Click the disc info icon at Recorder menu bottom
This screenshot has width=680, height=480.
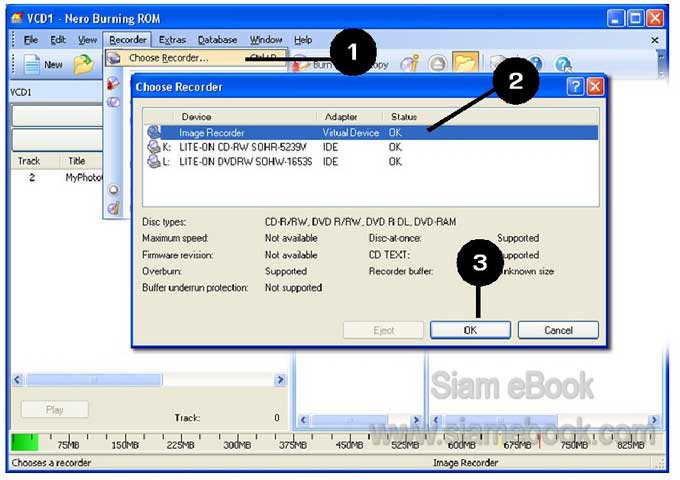click(114, 209)
